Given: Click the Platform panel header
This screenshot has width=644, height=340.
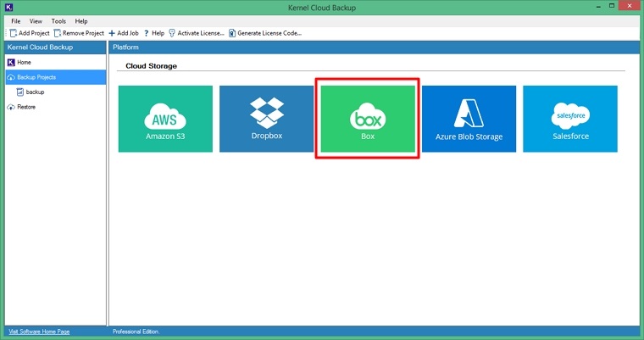Looking at the screenshot, I should (375, 47).
